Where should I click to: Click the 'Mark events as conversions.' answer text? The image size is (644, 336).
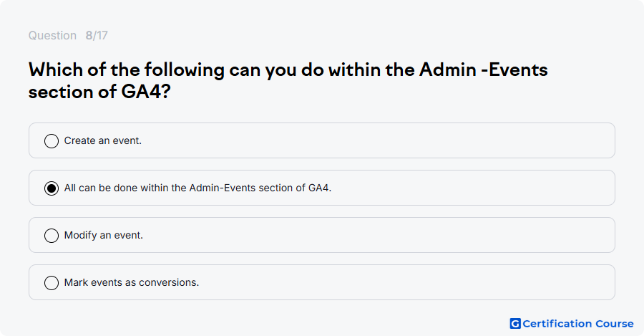click(x=132, y=282)
